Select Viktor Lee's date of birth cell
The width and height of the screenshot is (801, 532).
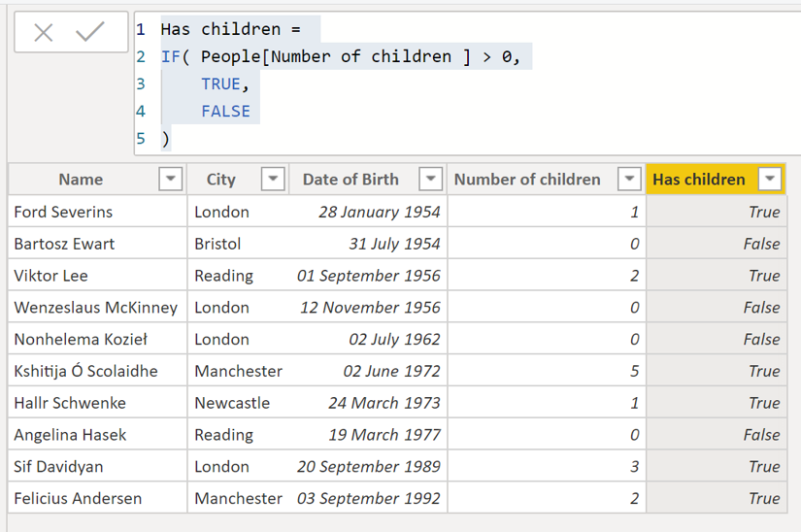368,276
